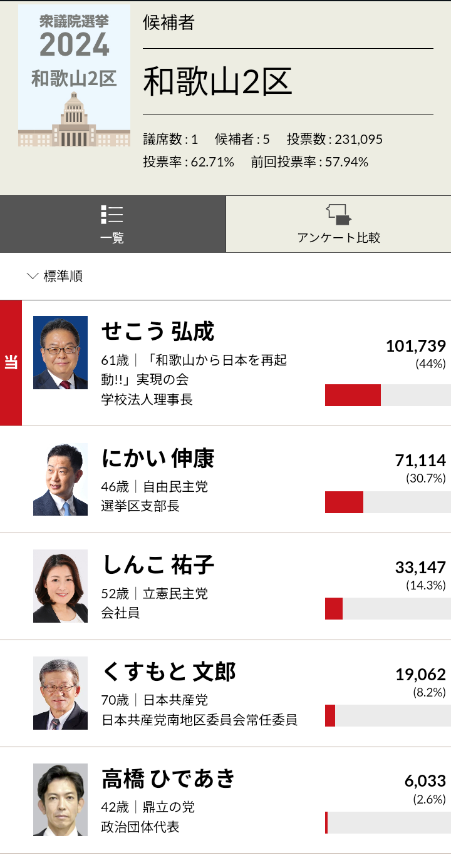Click the 和歌山2区 page heading
451x868 pixels.
(x=217, y=82)
